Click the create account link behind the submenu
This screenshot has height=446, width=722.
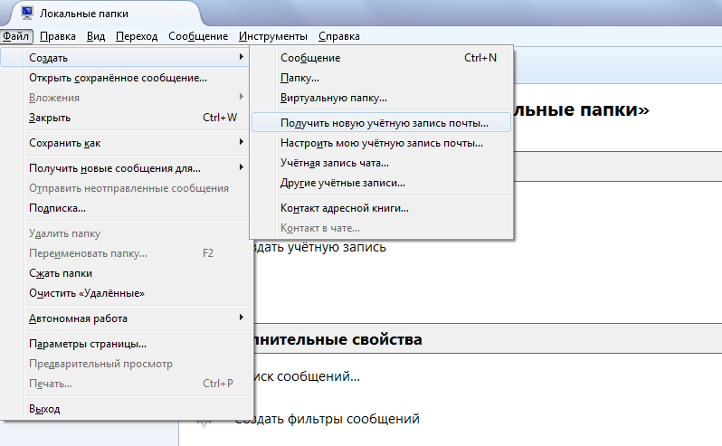click(320, 247)
